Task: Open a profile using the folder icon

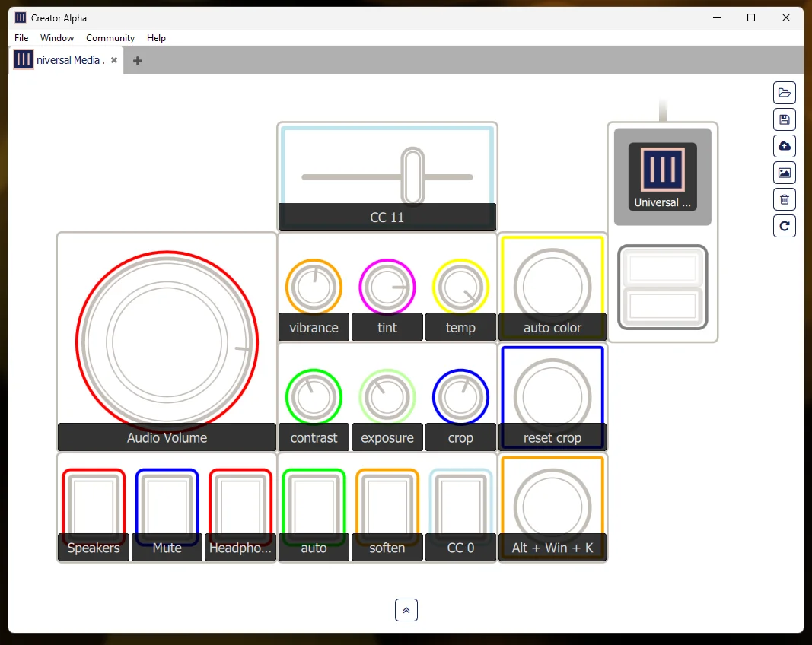Action: tap(785, 92)
